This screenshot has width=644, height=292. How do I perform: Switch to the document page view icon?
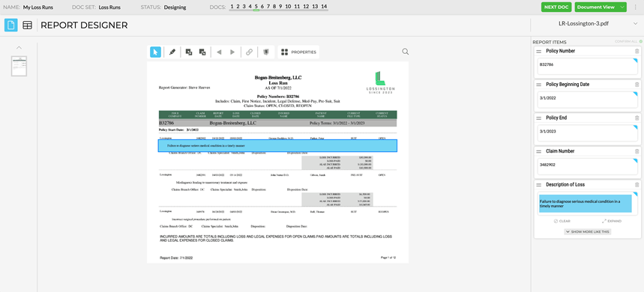[11, 25]
